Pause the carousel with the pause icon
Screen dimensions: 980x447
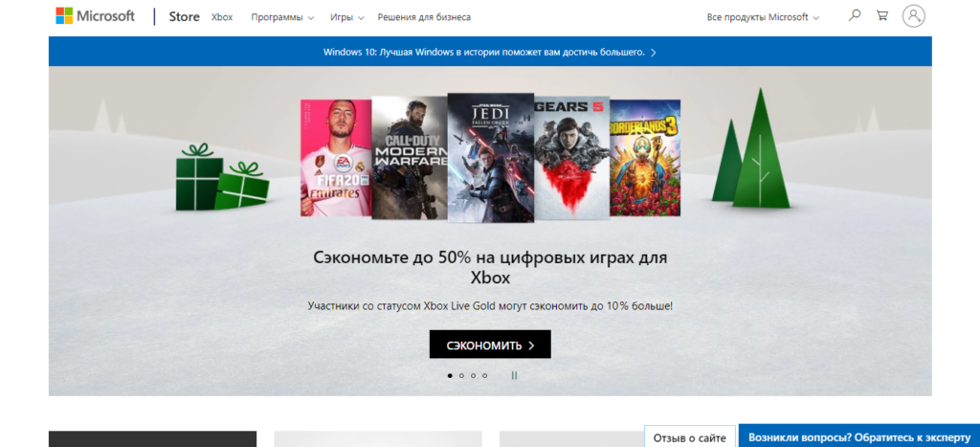514,376
